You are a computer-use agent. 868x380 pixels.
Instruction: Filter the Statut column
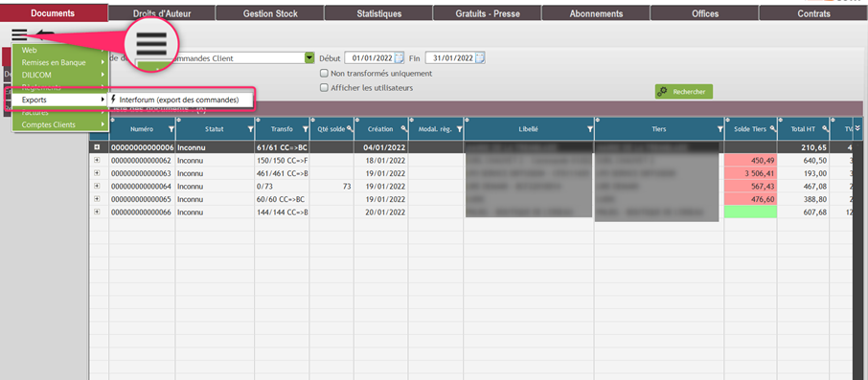[251, 129]
